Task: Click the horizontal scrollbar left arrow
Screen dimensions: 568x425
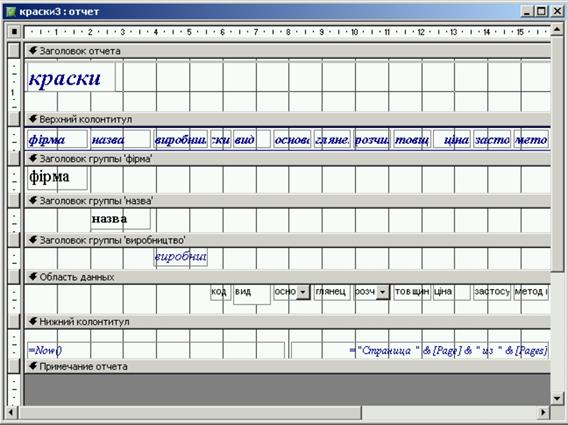Action: pyautogui.click(x=11, y=412)
